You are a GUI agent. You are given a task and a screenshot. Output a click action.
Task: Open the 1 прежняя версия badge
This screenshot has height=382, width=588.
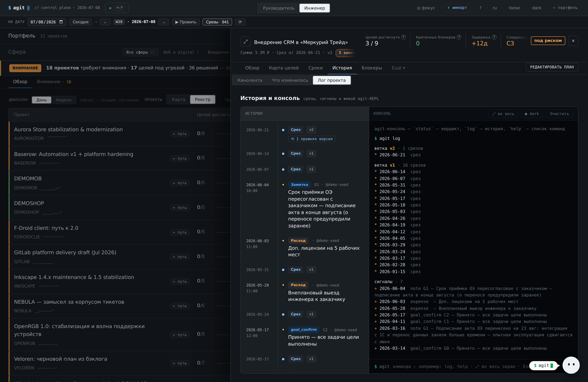pos(312,139)
